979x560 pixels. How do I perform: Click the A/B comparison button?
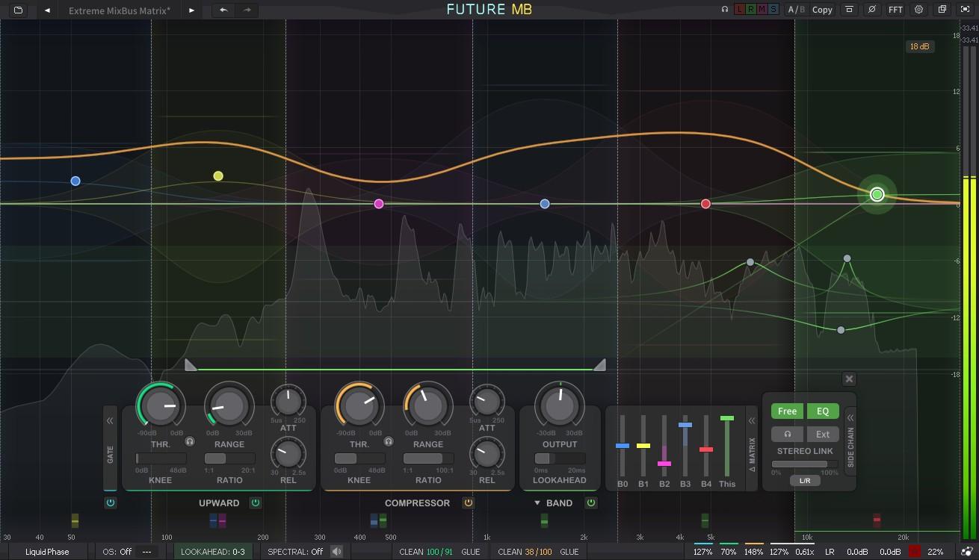(x=796, y=9)
